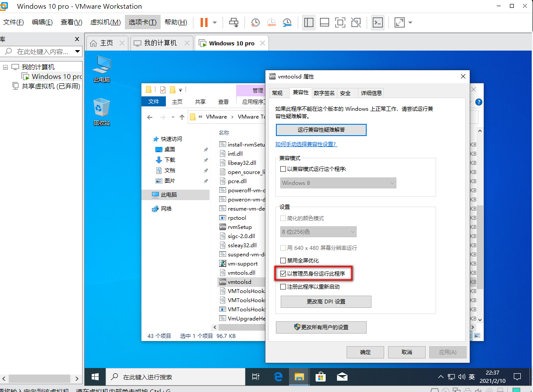Click the blue help icon in Explorer
Screen dimensions: 533x392
click(x=479, y=102)
